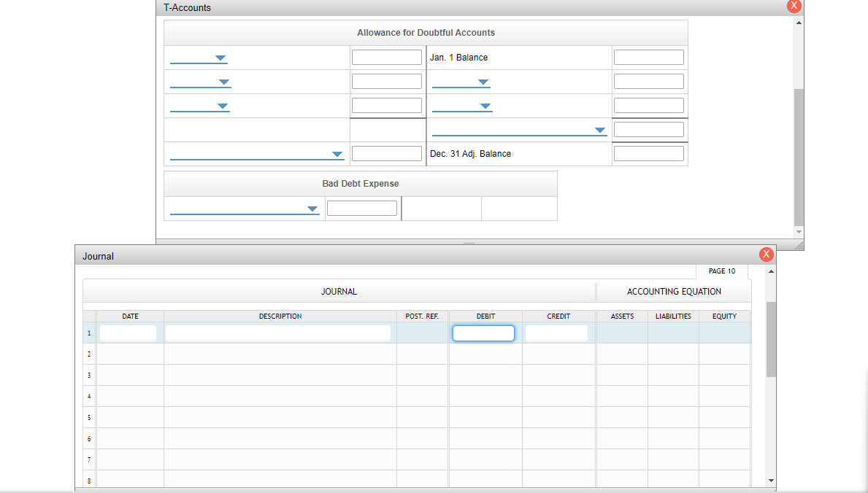Click the Journal vertical scrollbar thumb
The height and width of the screenshot is (493, 868).
coord(771,340)
